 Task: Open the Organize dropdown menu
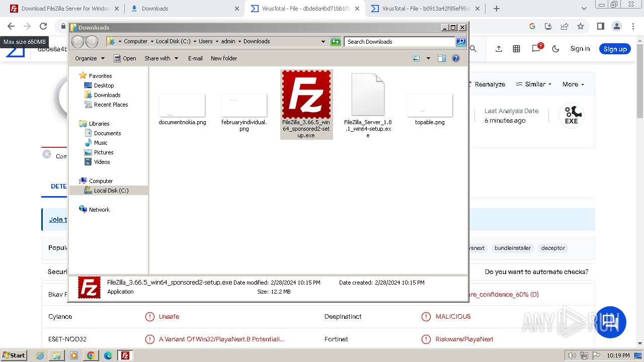pyautogui.click(x=90, y=58)
